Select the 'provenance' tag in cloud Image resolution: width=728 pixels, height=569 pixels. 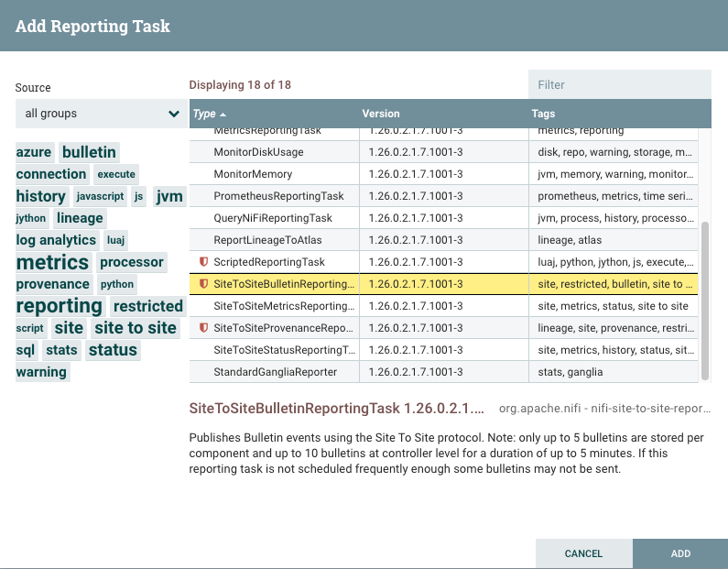tap(53, 284)
